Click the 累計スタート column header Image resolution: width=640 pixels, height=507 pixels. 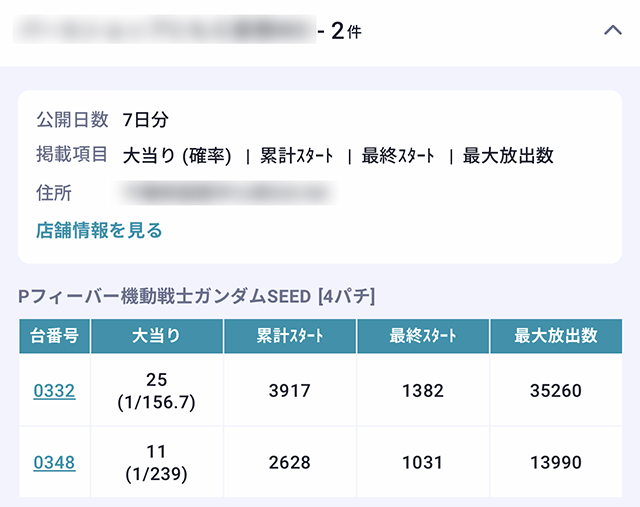(289, 336)
